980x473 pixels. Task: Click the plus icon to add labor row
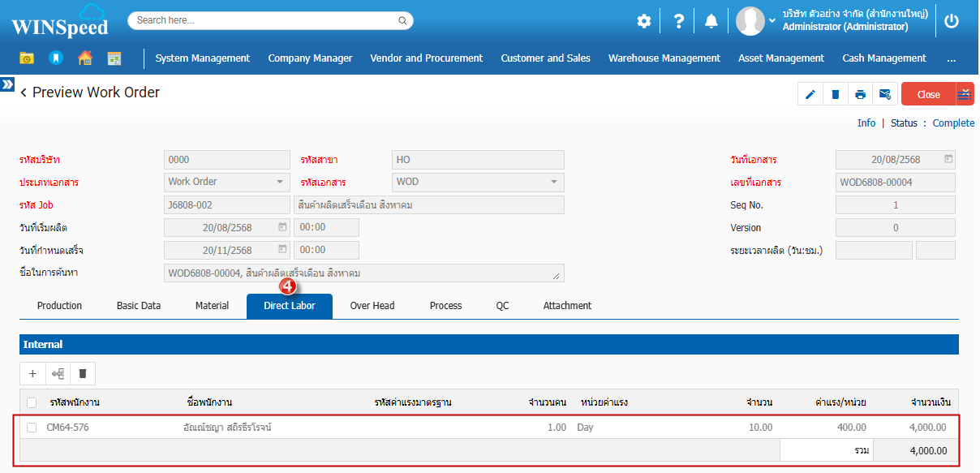coord(32,374)
